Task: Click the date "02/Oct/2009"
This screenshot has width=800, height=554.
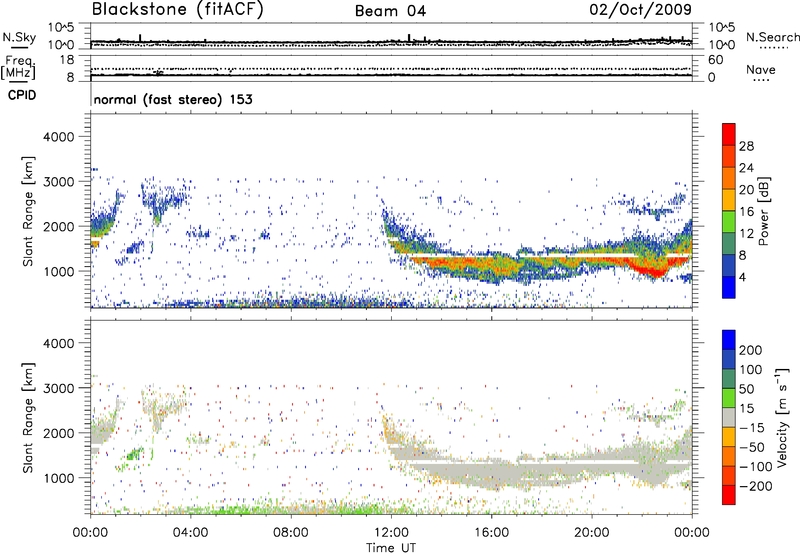Action: click(x=641, y=9)
